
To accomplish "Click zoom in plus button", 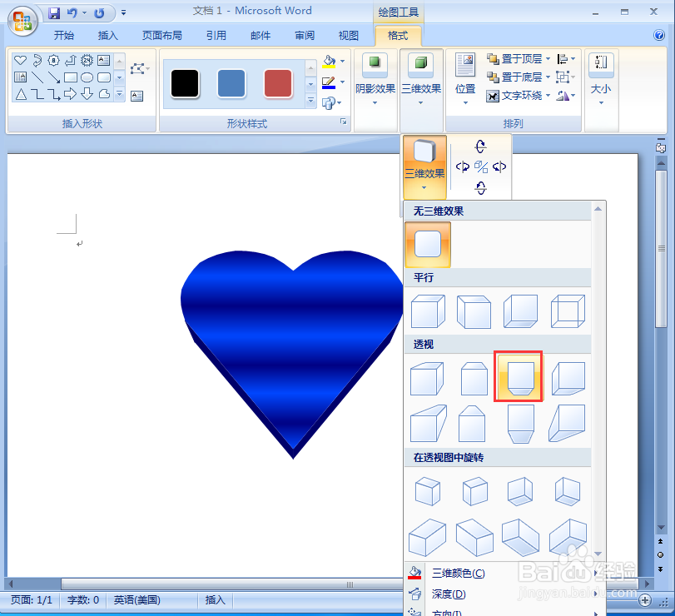I will coord(645,600).
